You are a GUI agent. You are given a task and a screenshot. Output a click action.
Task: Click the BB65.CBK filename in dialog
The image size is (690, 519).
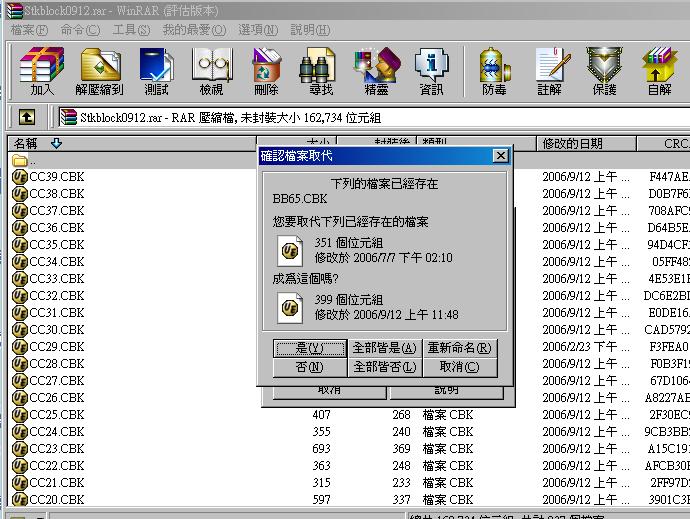[x=300, y=199]
